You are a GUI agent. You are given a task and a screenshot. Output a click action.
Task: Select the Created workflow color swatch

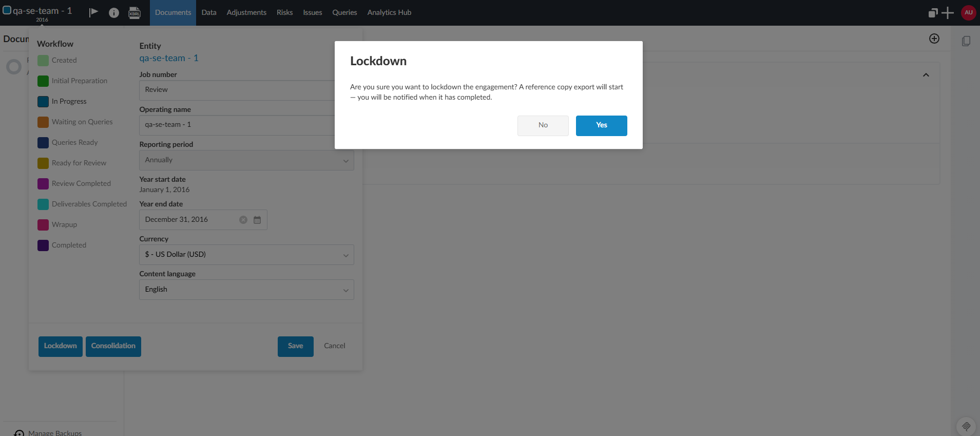43,61
